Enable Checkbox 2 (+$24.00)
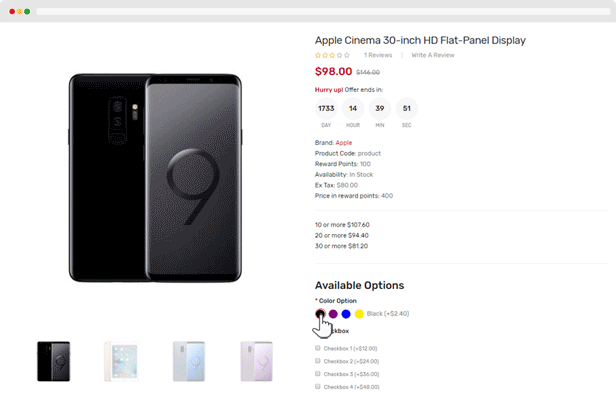 point(317,361)
